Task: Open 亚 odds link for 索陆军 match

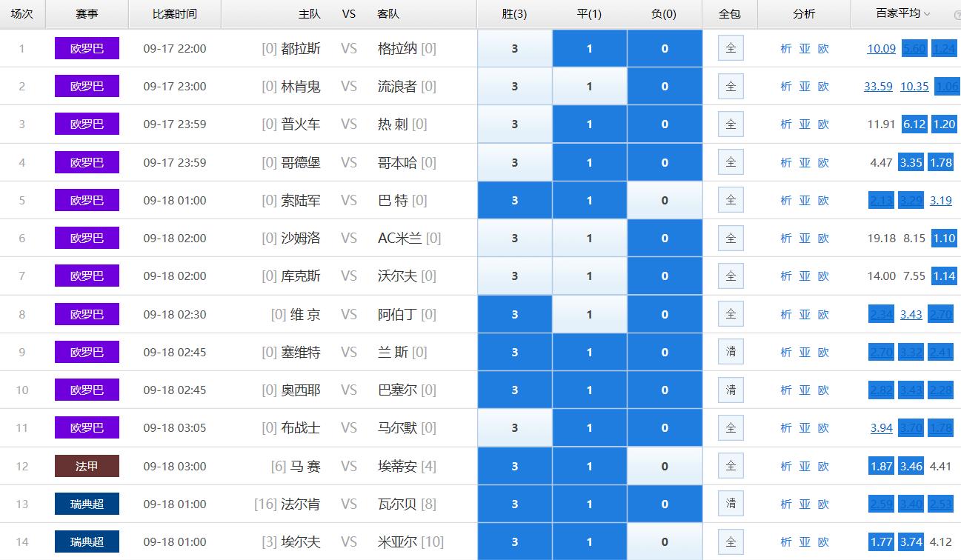Action: click(x=805, y=200)
